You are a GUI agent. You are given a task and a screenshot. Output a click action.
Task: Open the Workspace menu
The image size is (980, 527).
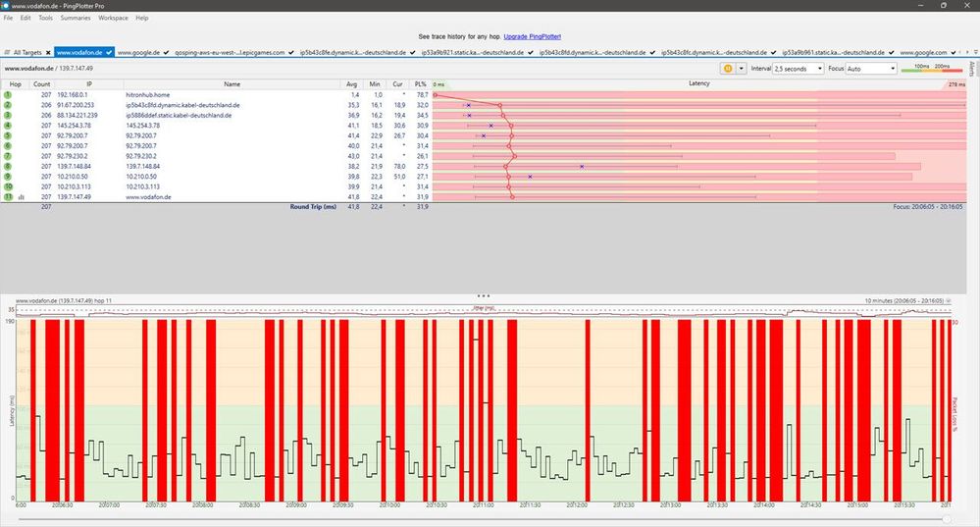pyautogui.click(x=113, y=18)
